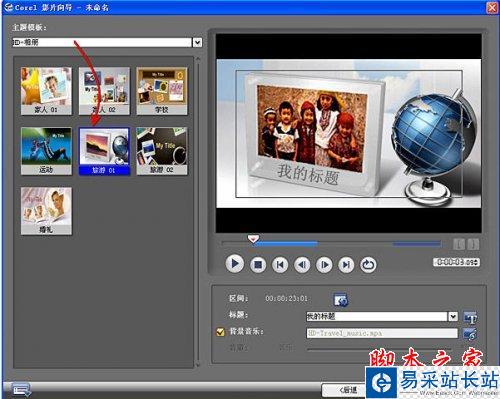Click the mark-in bracket button
Image resolution: width=500 pixels, height=399 pixels.
point(459,244)
